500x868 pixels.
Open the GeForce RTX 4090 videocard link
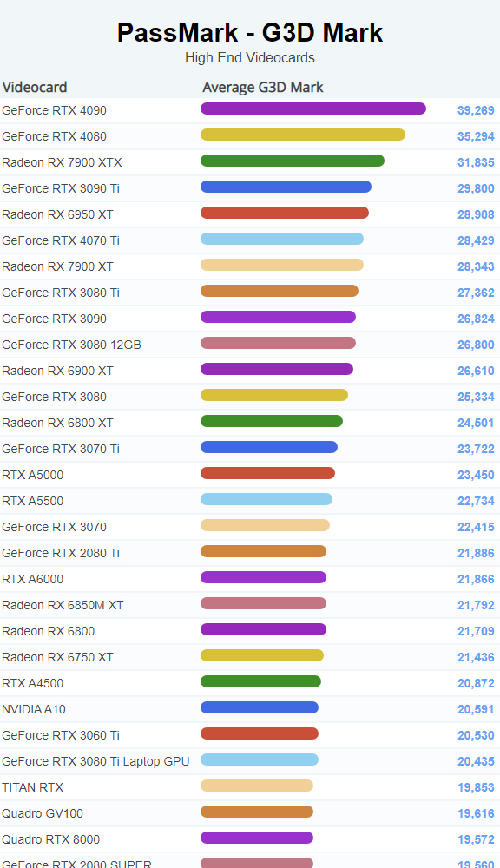pos(55,110)
